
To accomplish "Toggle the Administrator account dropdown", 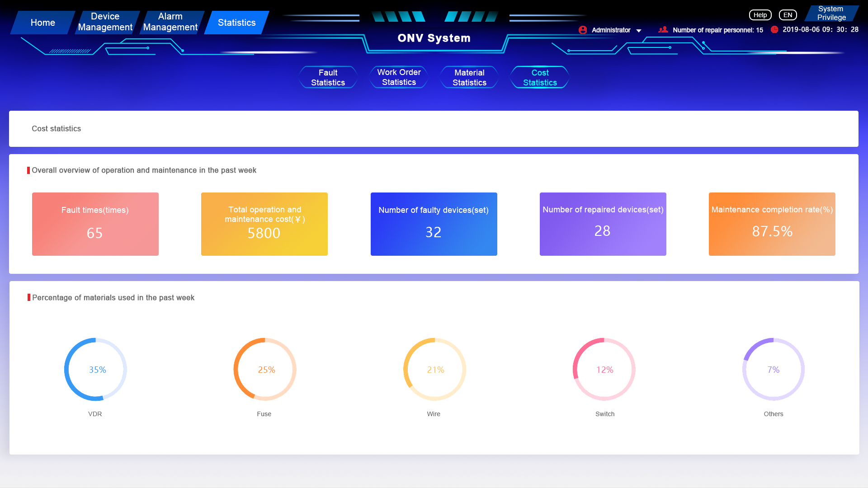I will (x=640, y=30).
